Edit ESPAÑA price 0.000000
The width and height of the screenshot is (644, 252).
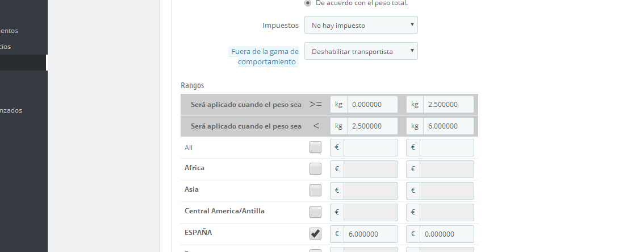coord(446,234)
